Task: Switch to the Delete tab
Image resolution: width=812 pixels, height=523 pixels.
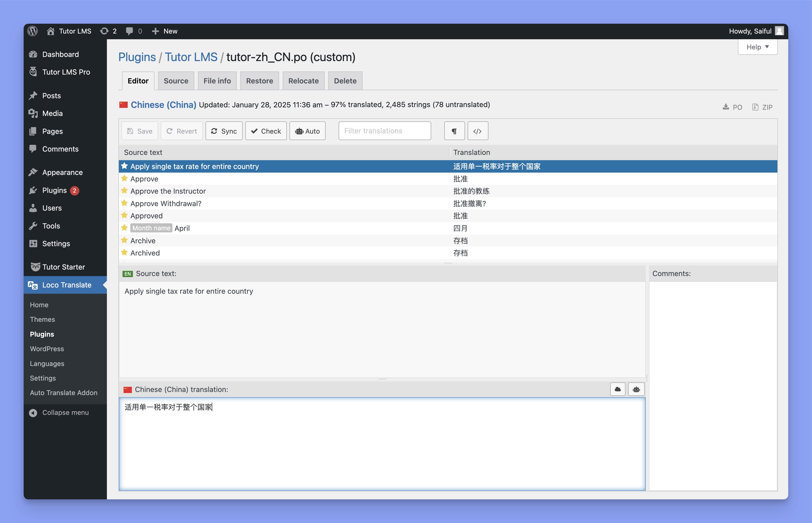Action: 345,81
